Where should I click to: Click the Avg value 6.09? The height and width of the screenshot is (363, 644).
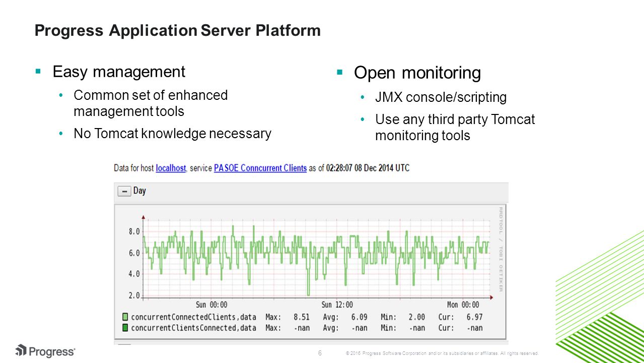click(x=359, y=317)
